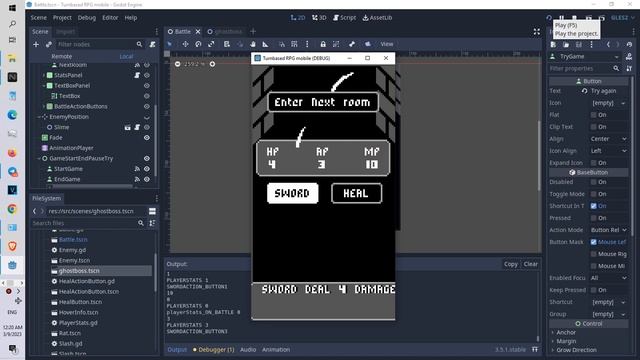Screen dimensions: 640x360
Task: Attach script icon beside Filter nodes
Action: (x=152, y=44)
